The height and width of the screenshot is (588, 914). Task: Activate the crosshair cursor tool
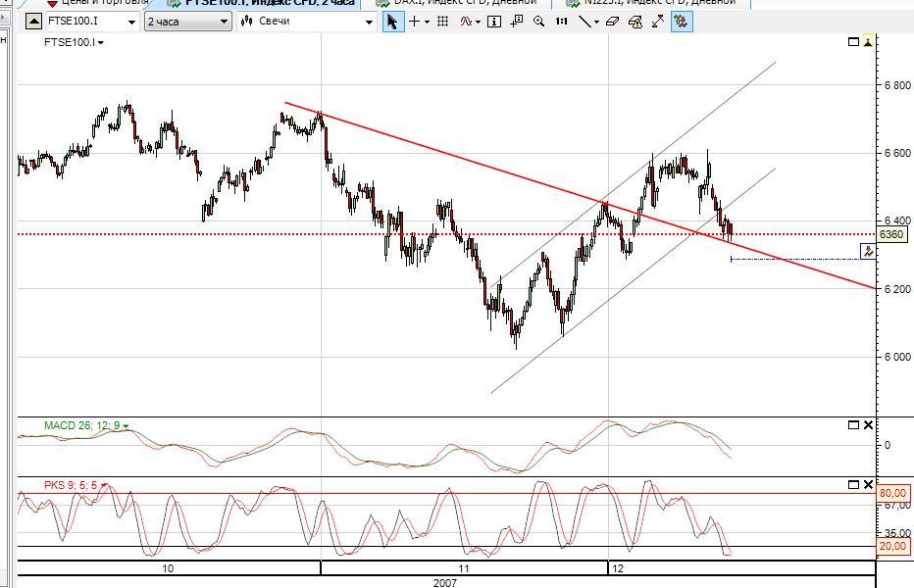[414, 22]
